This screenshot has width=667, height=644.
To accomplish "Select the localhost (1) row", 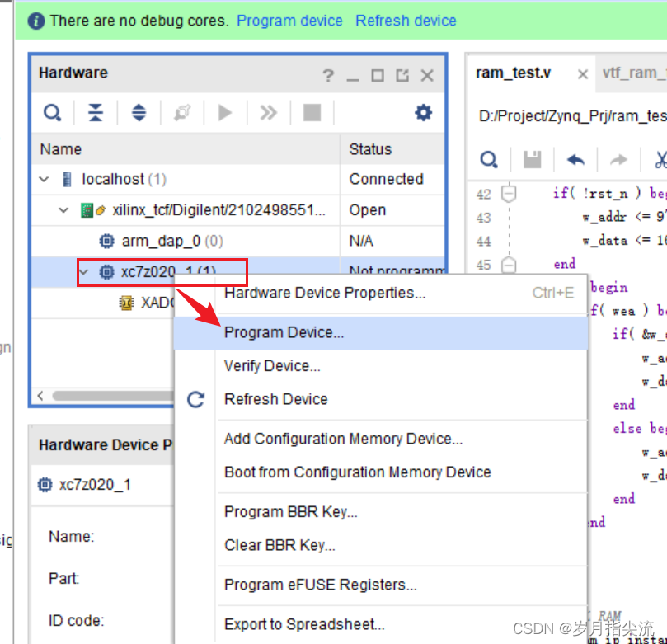I will click(238, 179).
